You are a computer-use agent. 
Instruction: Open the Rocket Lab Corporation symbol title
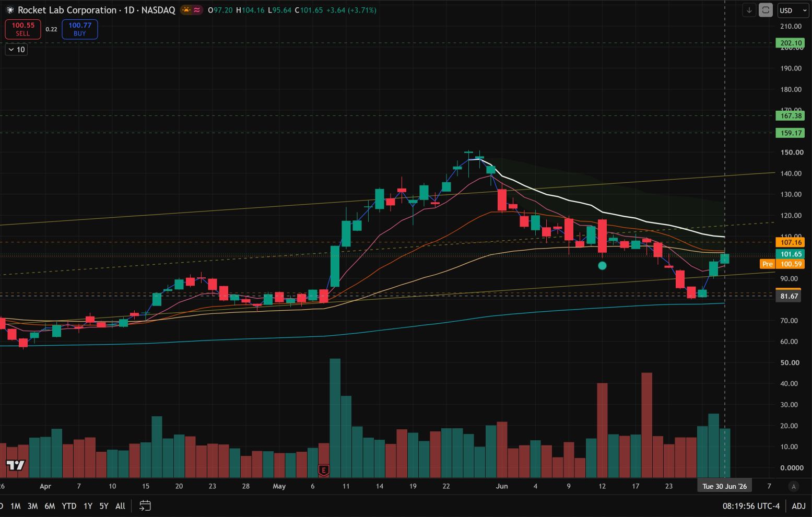(96, 10)
